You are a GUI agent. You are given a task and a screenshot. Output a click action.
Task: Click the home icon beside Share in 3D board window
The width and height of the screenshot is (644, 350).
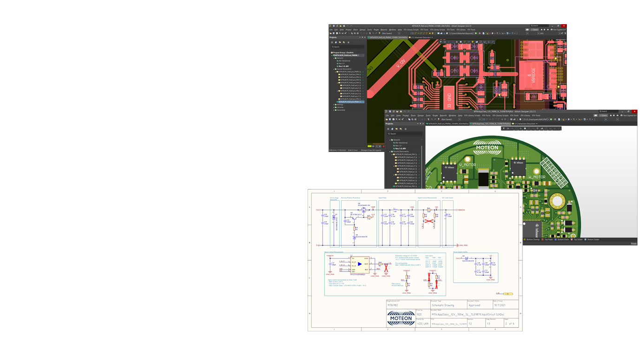pos(611,115)
